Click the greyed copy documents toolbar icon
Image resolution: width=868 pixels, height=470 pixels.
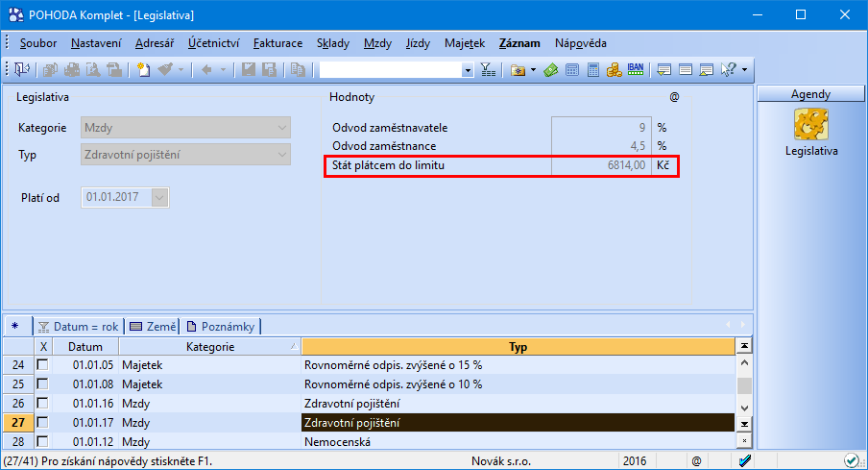pyautogui.click(x=50, y=70)
